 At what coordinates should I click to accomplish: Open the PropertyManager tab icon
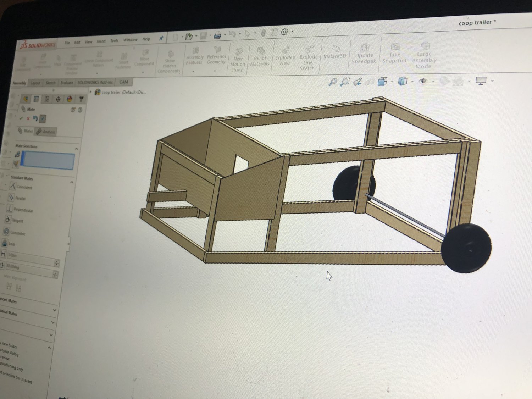point(36,99)
